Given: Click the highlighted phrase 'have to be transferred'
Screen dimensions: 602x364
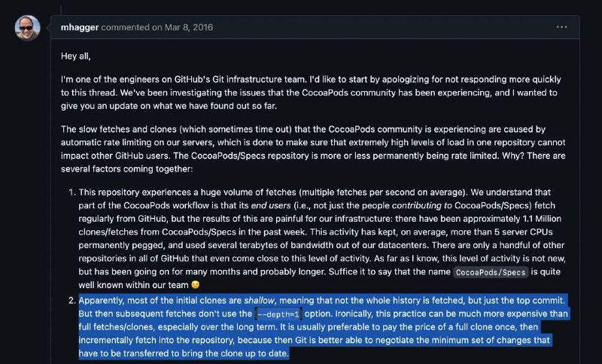Looking at the screenshot, I should 120,353.
